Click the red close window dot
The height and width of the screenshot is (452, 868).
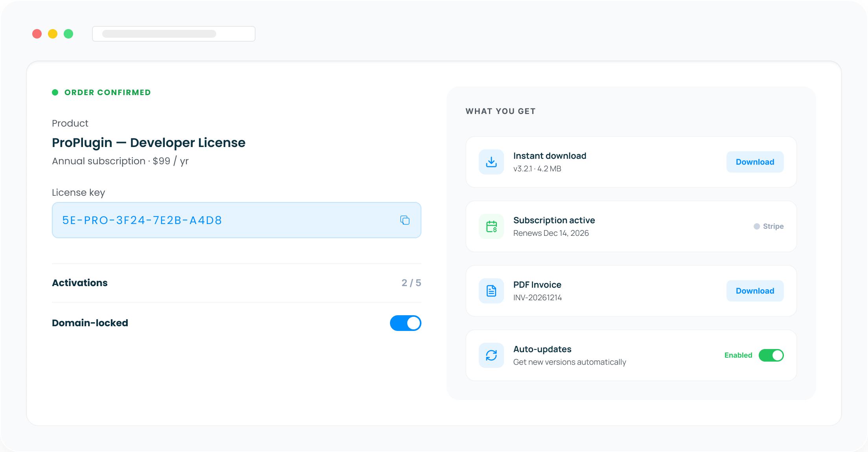37,34
